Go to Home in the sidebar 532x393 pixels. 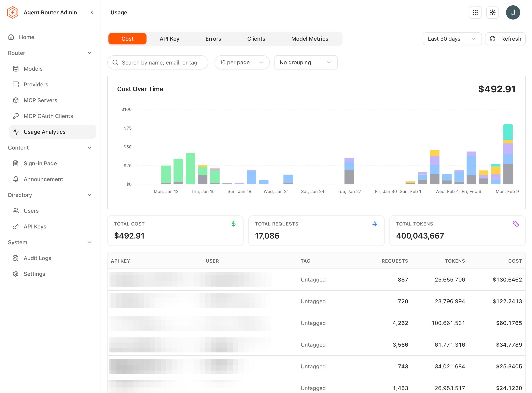coord(27,37)
